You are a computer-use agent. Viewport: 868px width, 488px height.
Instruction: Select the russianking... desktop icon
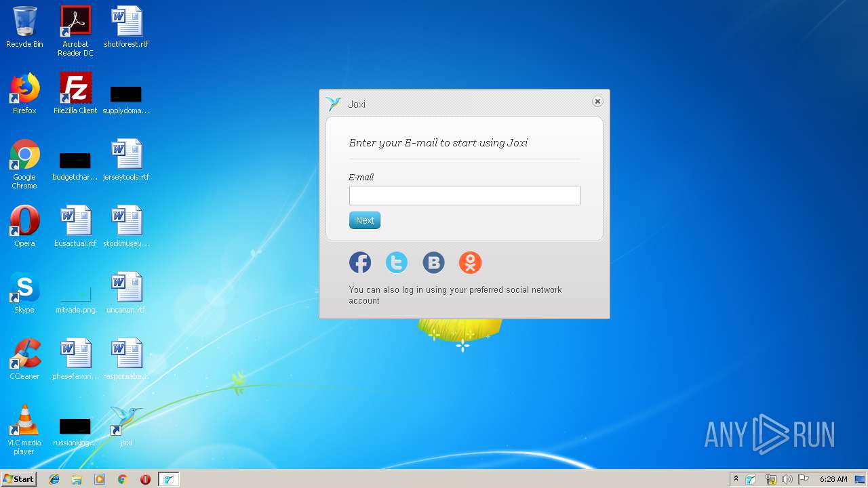(x=75, y=432)
